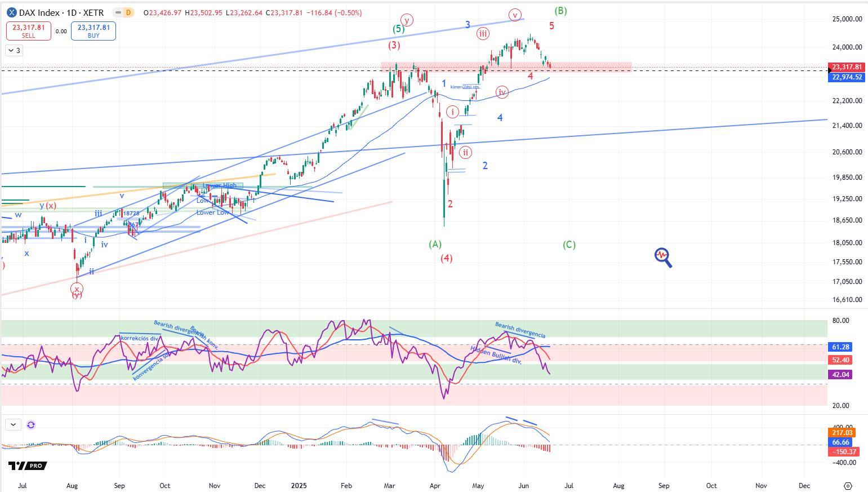
Task: Open chart settings gear at bottom right
Action: (x=848, y=486)
